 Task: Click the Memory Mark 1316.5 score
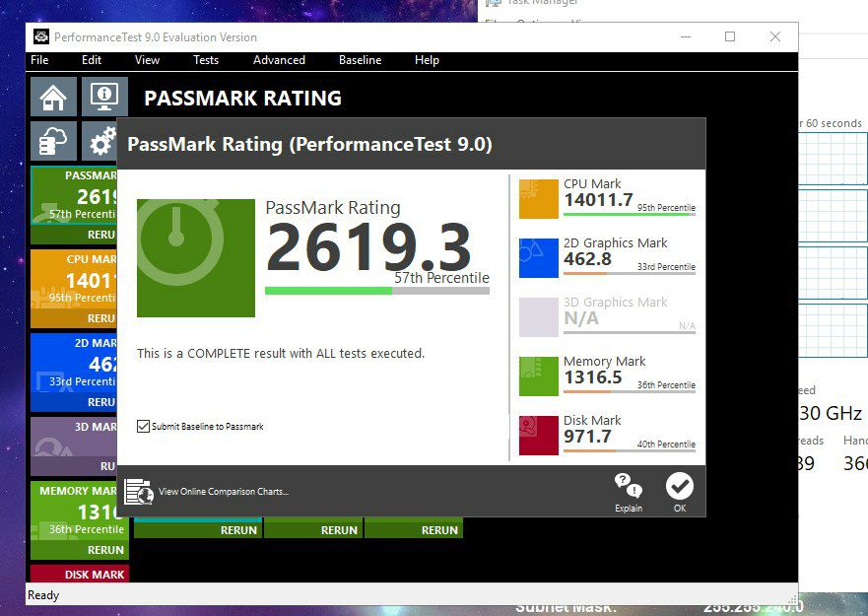point(593,377)
